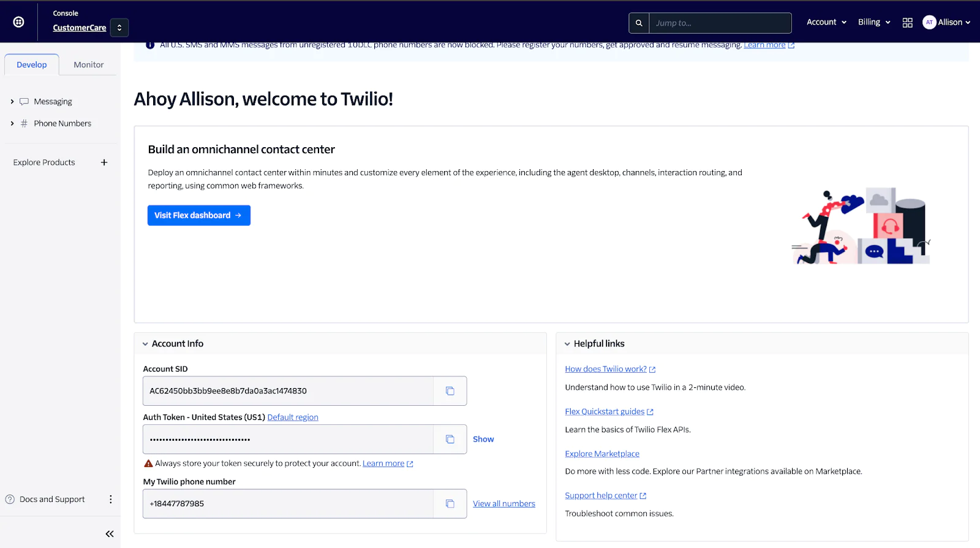Image resolution: width=980 pixels, height=548 pixels.
Task: Click the Twilio logo icon
Action: pyautogui.click(x=19, y=22)
